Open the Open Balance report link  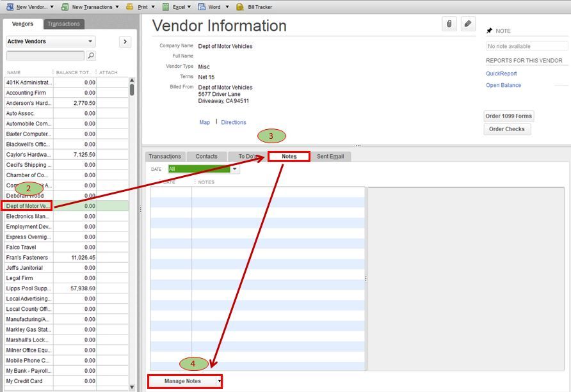[504, 85]
